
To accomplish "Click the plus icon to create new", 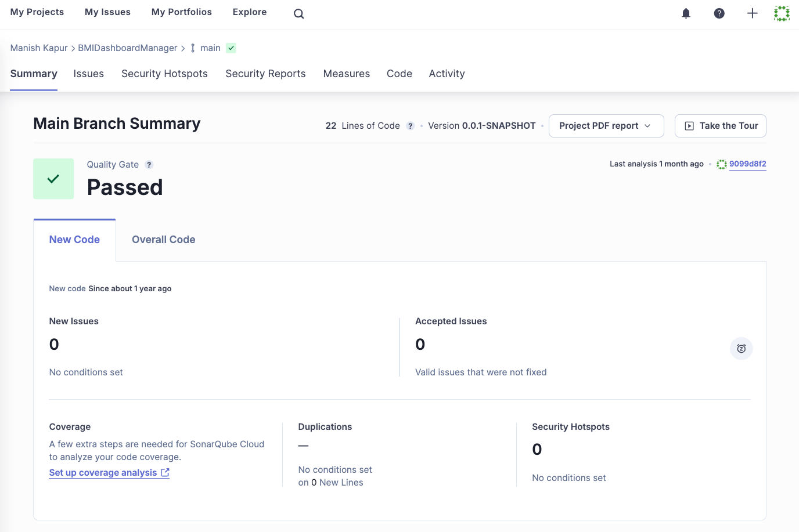I will [x=752, y=13].
